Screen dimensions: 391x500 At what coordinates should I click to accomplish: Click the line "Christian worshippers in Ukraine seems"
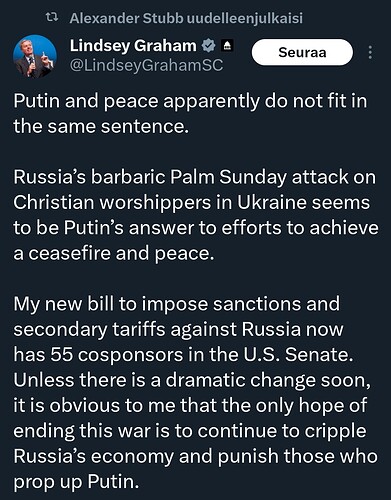pyautogui.click(x=192, y=203)
